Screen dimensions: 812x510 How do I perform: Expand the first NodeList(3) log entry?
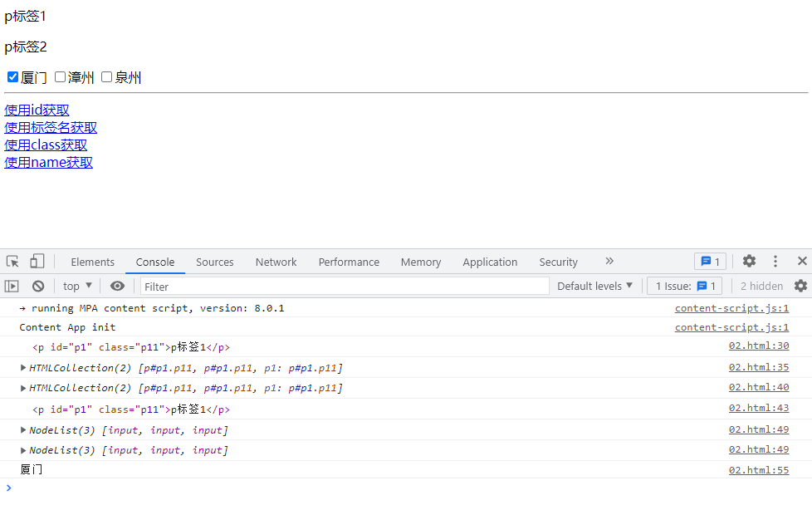[x=23, y=429]
